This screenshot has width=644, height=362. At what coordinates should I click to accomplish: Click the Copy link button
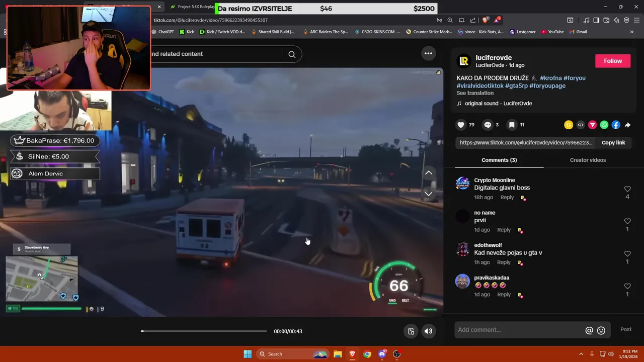click(613, 143)
